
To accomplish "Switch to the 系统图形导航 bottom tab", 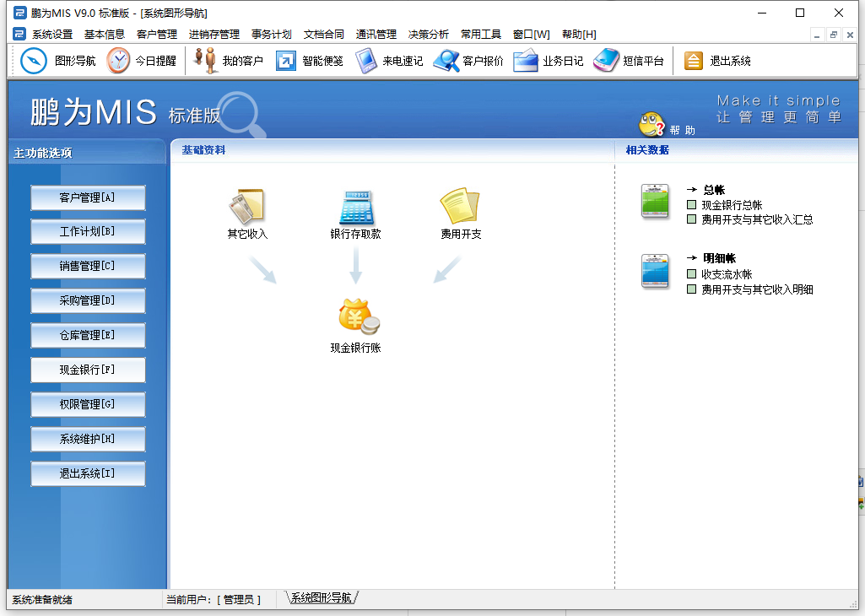I will [321, 597].
